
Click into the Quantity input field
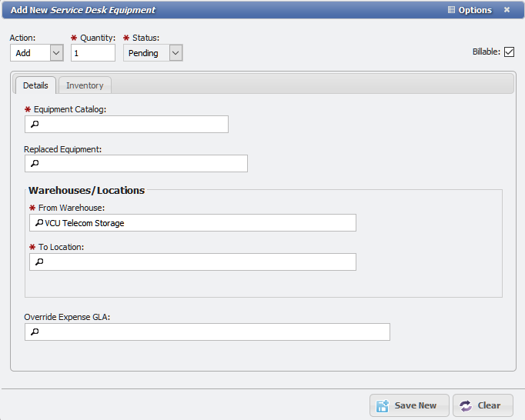(92, 53)
